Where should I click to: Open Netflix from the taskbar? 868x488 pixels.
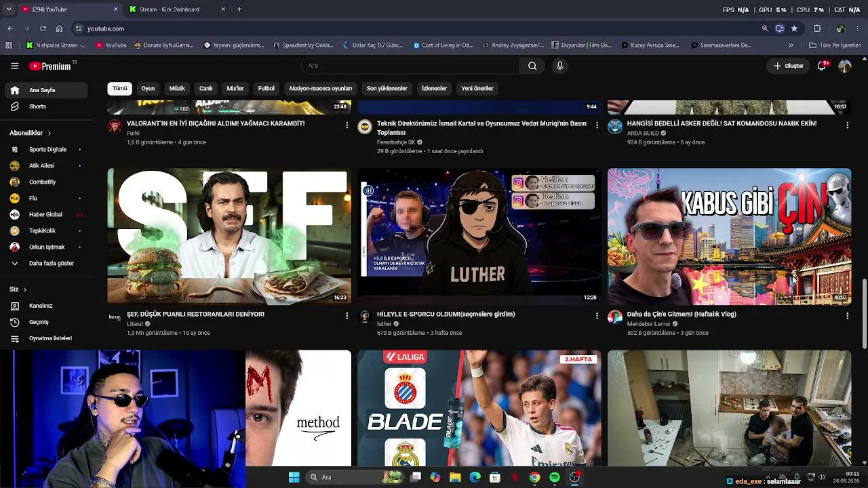tap(515, 477)
